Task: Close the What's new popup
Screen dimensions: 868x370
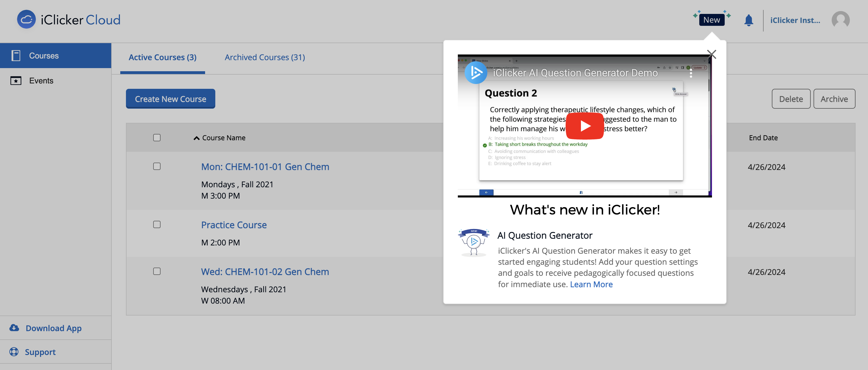Action: (711, 54)
